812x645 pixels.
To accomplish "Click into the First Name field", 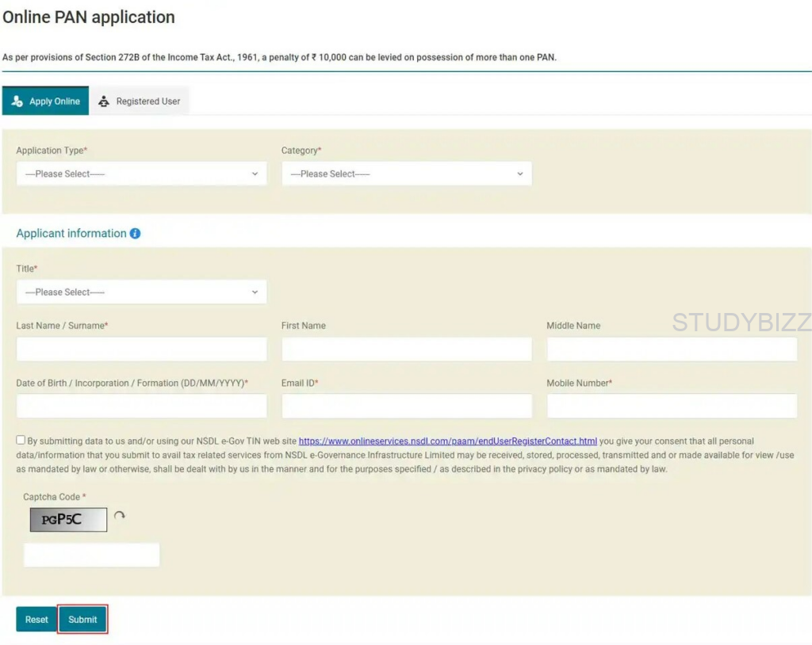I will (406, 349).
